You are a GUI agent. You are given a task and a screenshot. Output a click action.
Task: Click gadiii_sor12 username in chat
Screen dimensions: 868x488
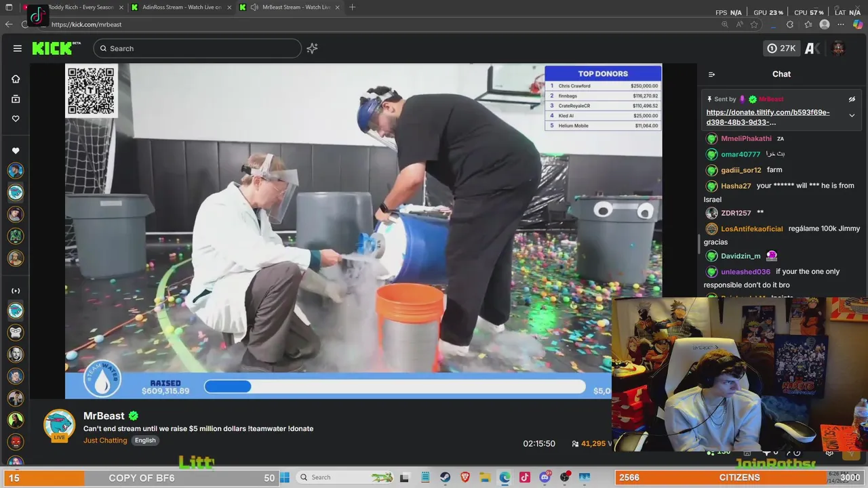(x=741, y=170)
